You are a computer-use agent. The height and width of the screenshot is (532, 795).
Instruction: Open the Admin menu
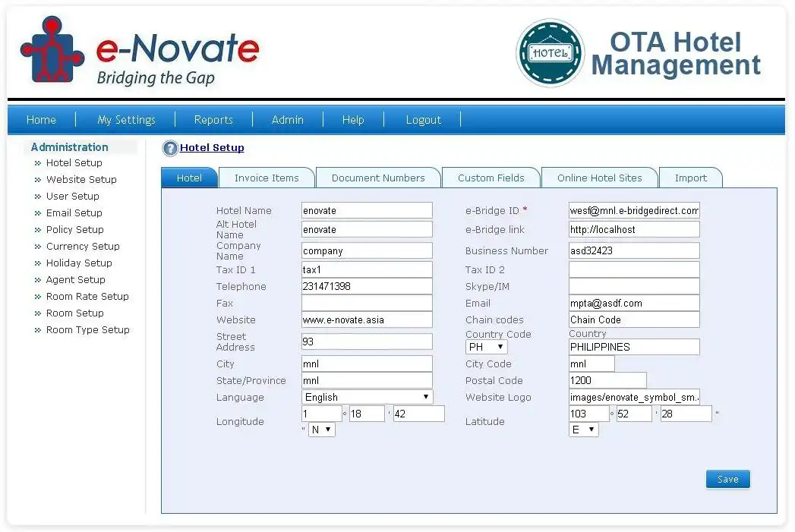click(288, 120)
